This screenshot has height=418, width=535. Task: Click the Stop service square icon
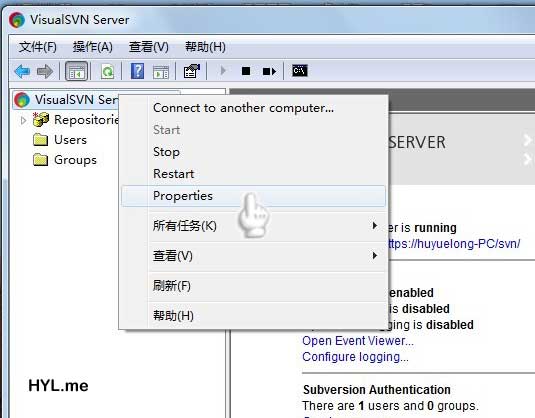246,71
